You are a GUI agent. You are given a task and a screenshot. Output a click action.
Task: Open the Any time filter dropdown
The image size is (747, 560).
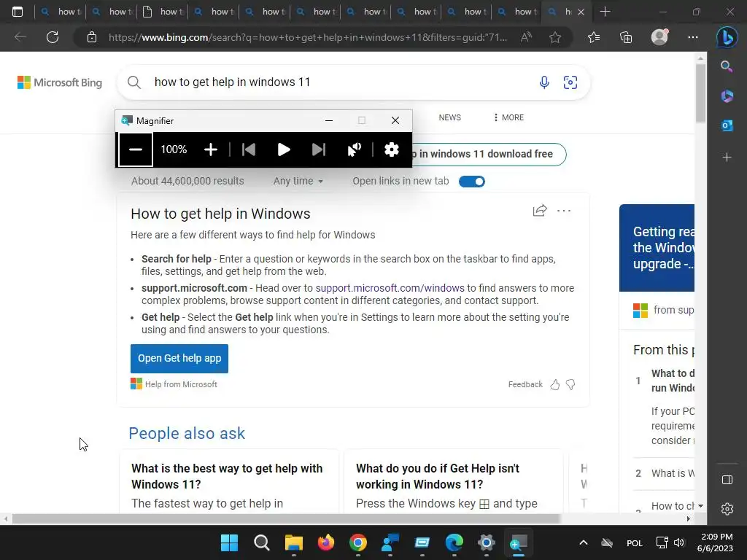[298, 182]
